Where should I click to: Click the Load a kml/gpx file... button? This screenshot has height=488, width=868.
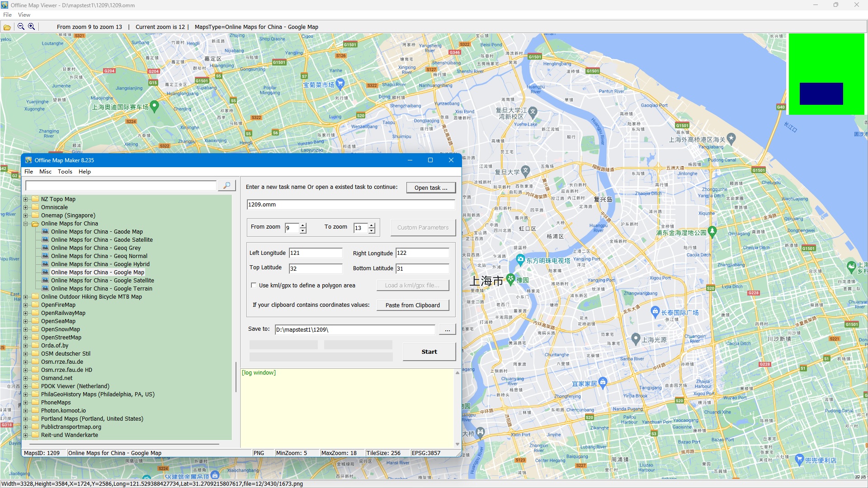coord(413,285)
